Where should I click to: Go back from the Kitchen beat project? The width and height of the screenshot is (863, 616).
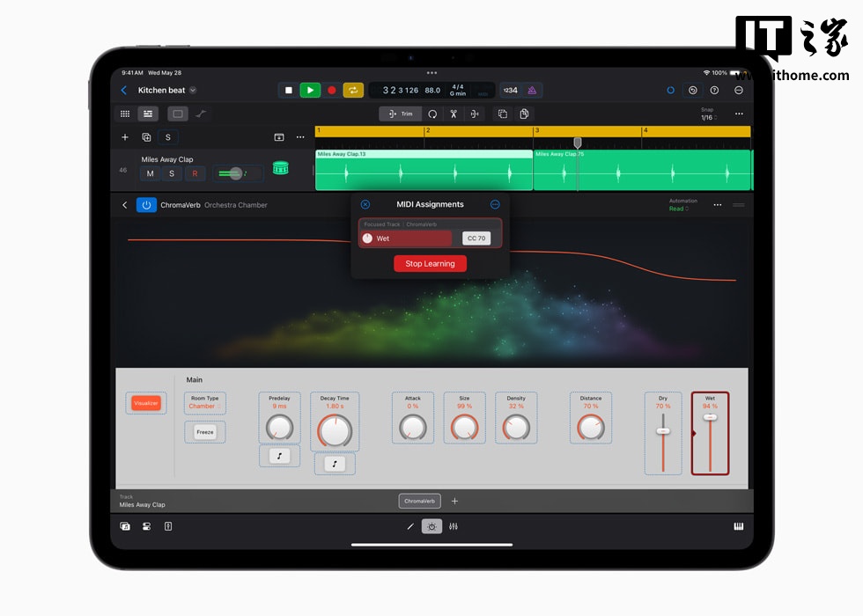[x=124, y=90]
